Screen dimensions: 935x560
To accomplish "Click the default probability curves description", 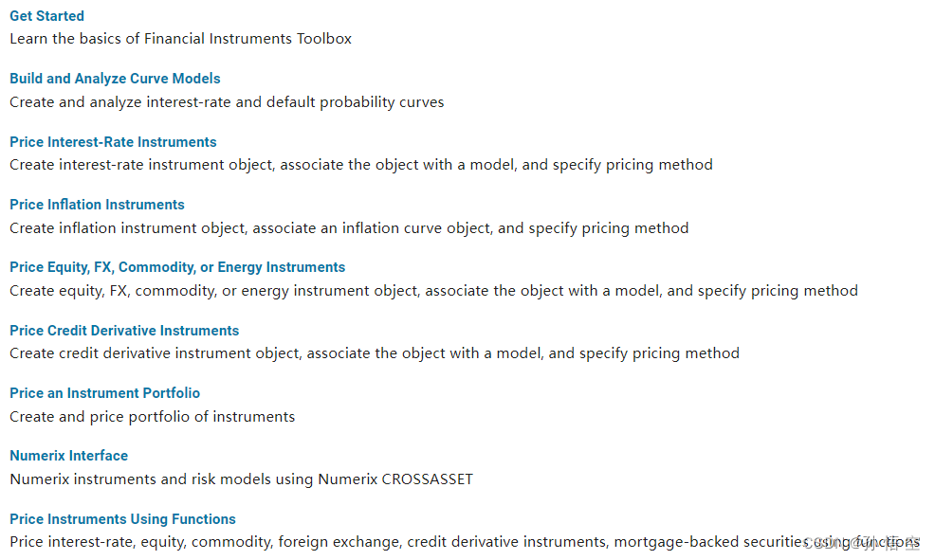I will (x=227, y=102).
